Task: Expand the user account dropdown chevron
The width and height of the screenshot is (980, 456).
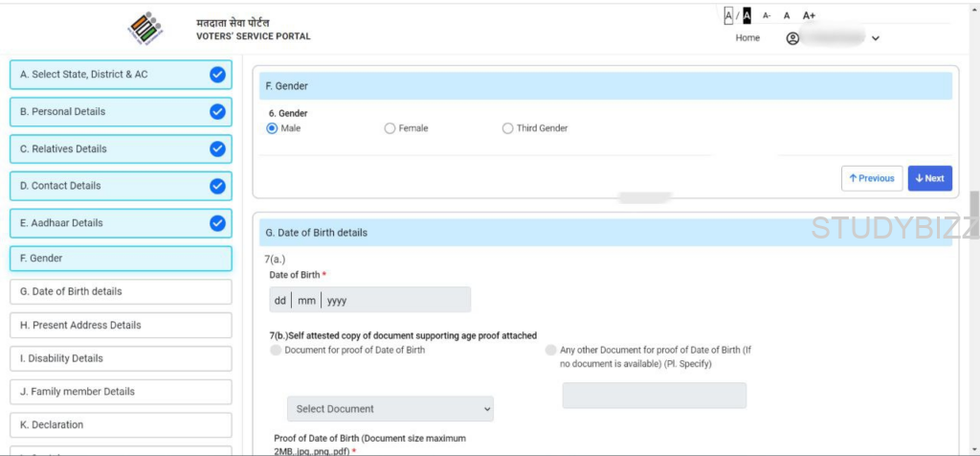Action: click(x=876, y=38)
